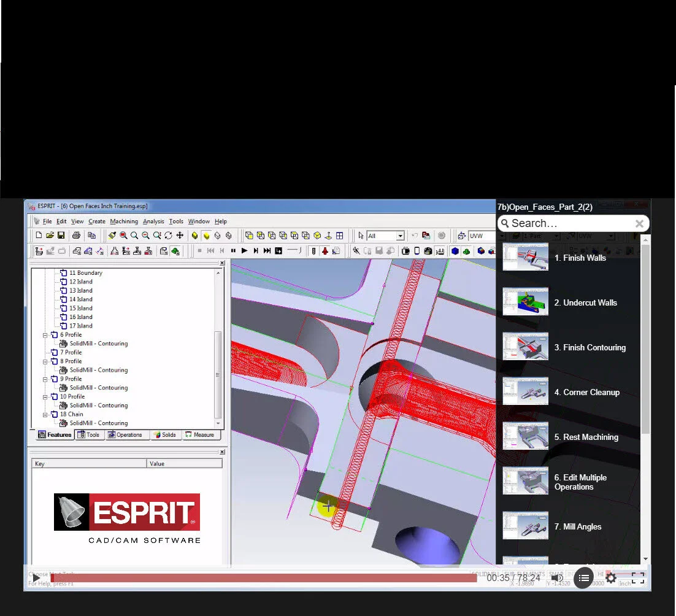Image resolution: width=676 pixels, height=616 pixels.
Task: Toggle the shaded yellow solid view icon
Action: (x=206, y=236)
